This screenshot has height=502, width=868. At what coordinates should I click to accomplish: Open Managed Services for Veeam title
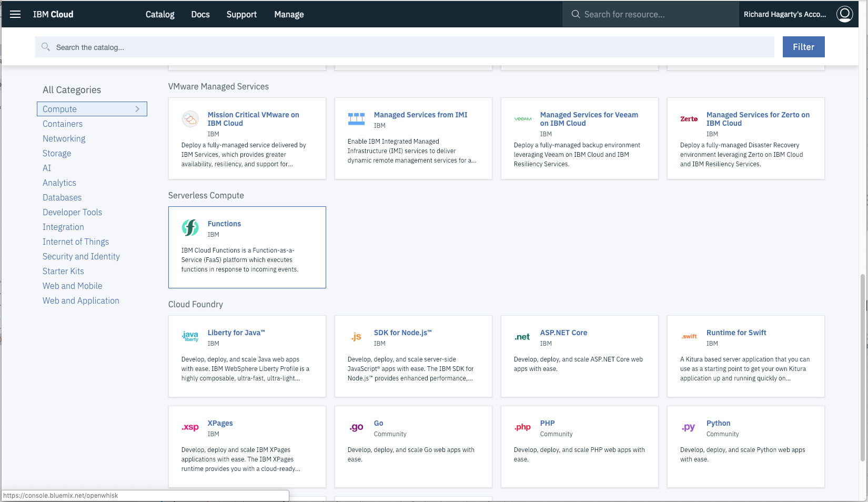coord(589,119)
